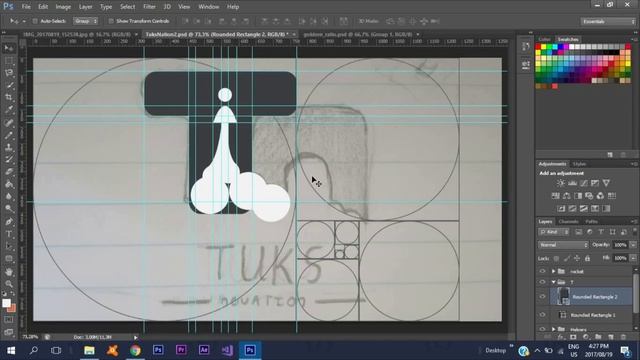Expand the rocket layer group
640x360 pixels.
coord(553,271)
